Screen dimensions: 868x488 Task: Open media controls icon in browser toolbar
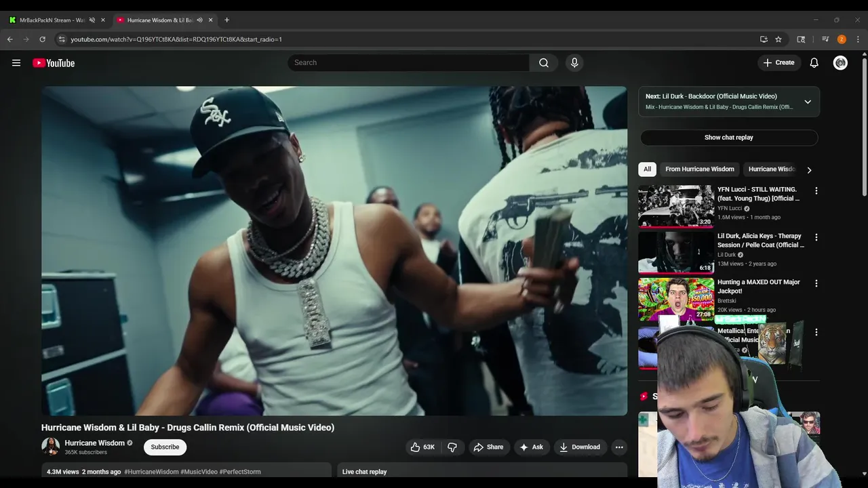click(x=825, y=39)
